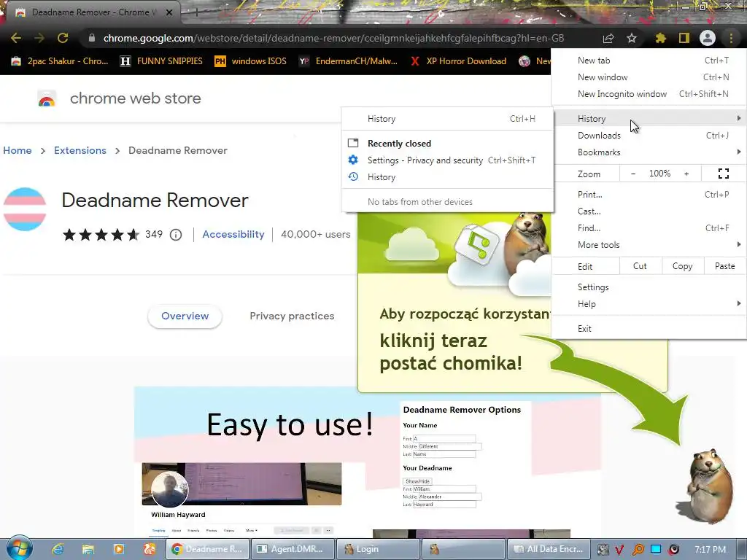This screenshot has height=560, width=747.
Task: Click the orange magnifier tray icon
Action: tap(638, 550)
